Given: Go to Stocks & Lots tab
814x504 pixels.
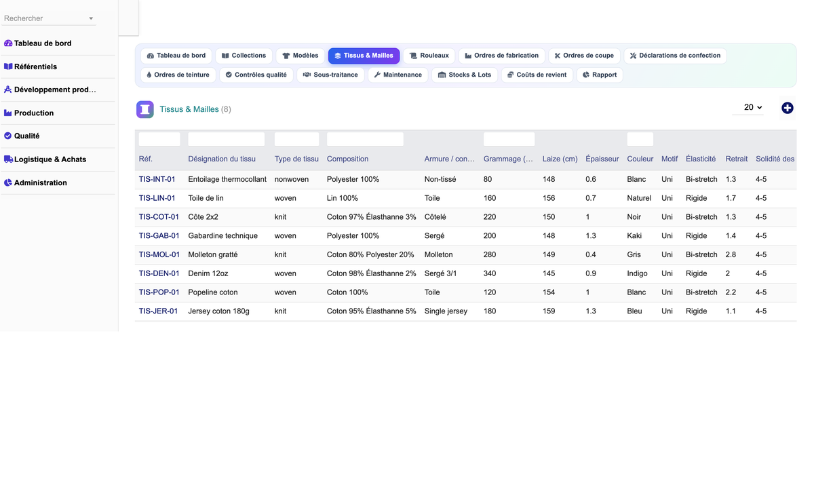Looking at the screenshot, I should (465, 75).
